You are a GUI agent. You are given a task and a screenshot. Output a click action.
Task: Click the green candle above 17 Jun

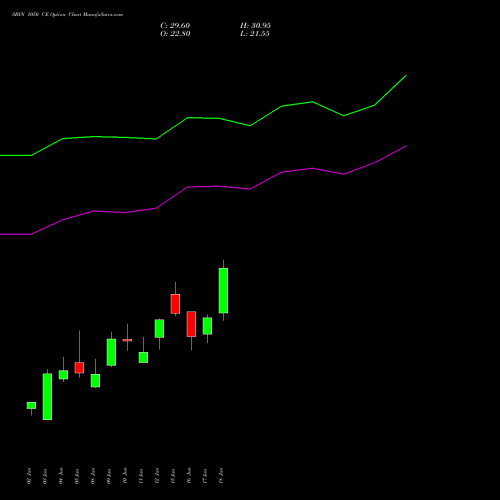point(207,326)
